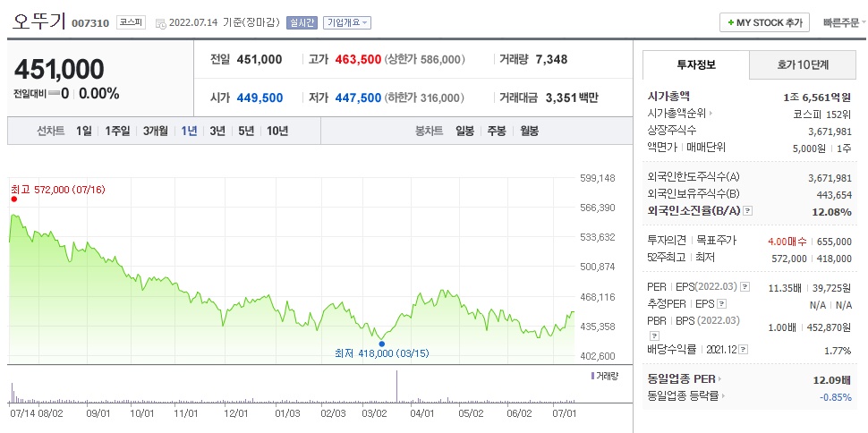The image size is (868, 433).
Task: Click the 04/01 date on chart axis
Action: (422, 413)
